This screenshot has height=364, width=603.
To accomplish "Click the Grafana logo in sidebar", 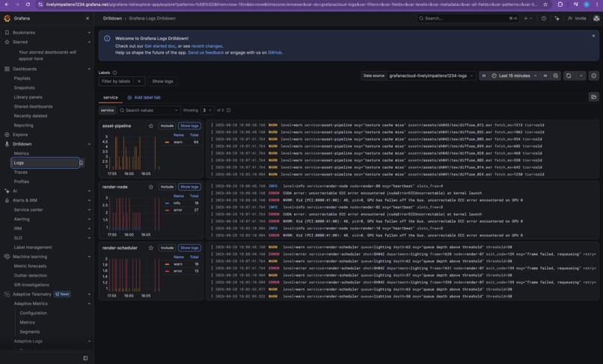I will coord(7,19).
